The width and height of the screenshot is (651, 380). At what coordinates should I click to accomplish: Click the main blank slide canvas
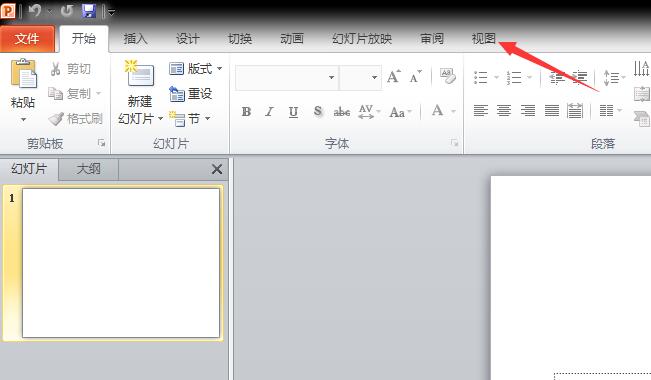pos(571,277)
